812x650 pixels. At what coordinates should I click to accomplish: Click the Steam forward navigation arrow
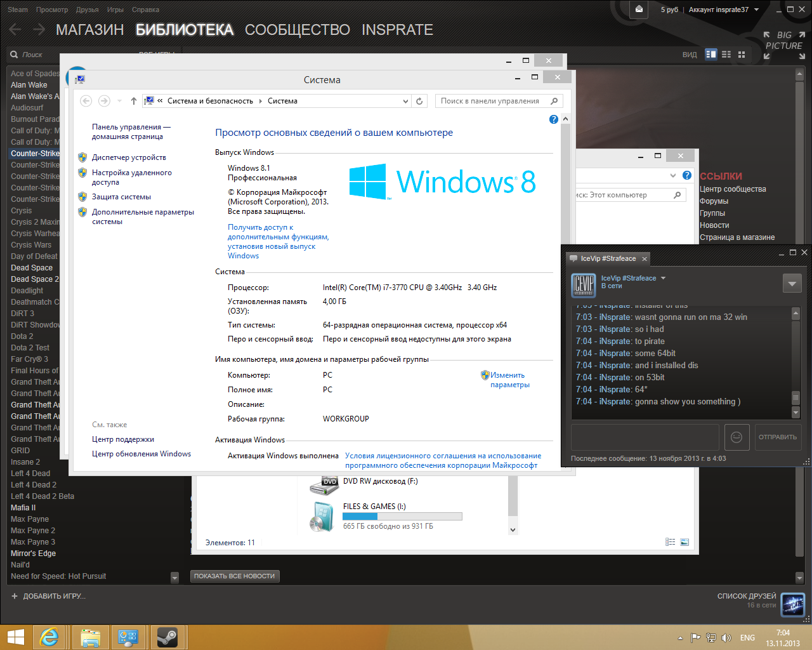point(39,29)
